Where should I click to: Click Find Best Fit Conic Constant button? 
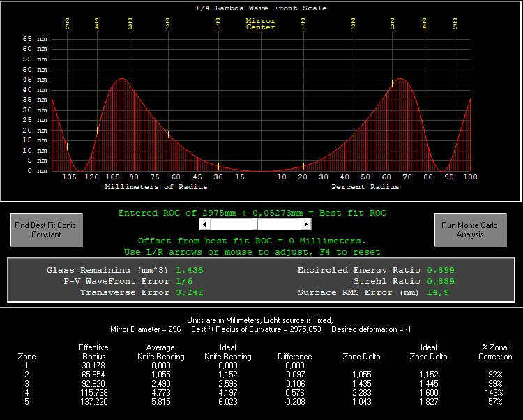(x=46, y=230)
